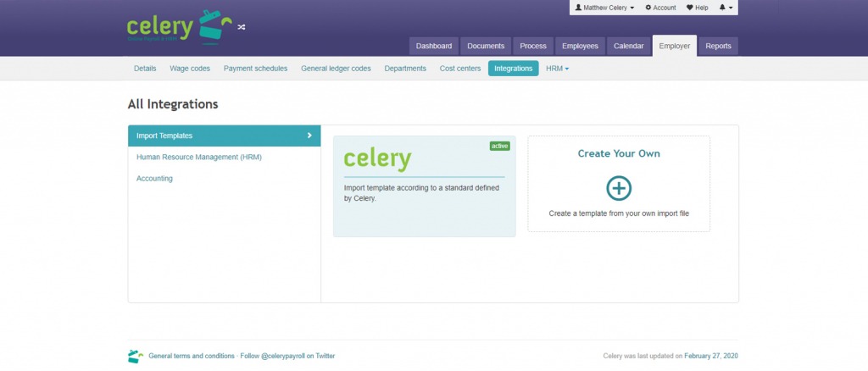Select Import Templates in the sidebar
868x371 pixels.
[224, 136]
